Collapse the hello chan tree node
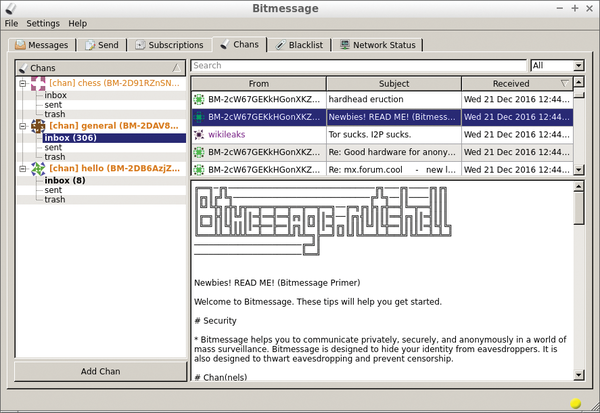Image resolution: width=600 pixels, height=413 pixels. point(23,168)
